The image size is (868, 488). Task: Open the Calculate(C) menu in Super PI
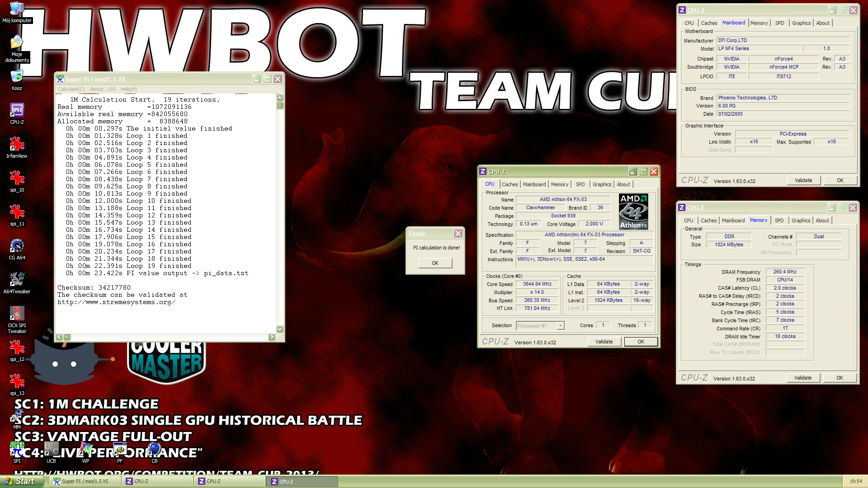tap(71, 89)
